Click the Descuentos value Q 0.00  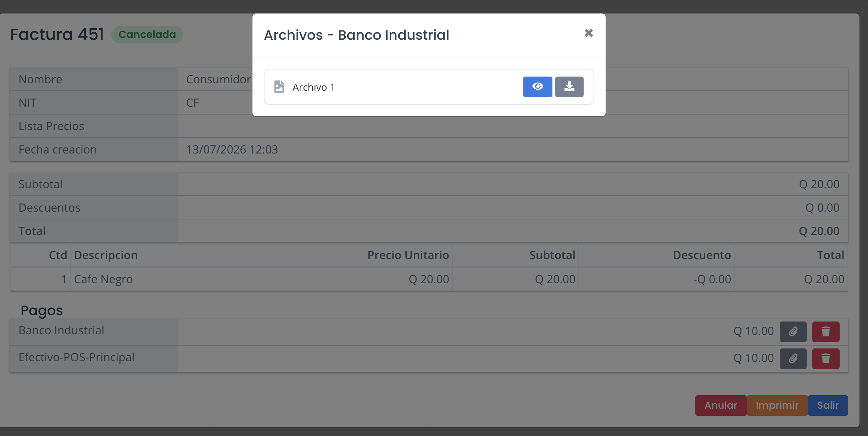(x=822, y=208)
